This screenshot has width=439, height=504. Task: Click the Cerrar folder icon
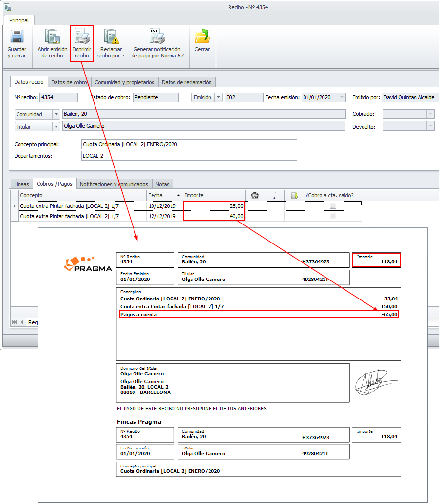(202, 37)
